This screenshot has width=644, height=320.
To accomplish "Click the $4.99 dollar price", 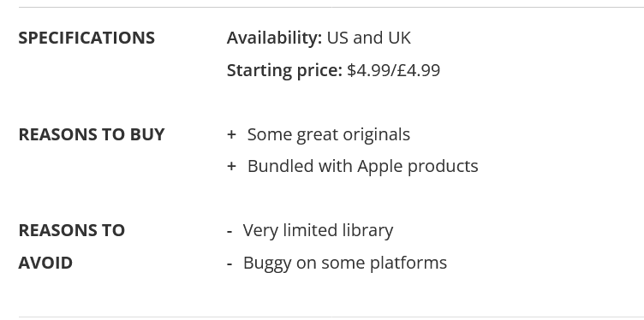I will [368, 70].
